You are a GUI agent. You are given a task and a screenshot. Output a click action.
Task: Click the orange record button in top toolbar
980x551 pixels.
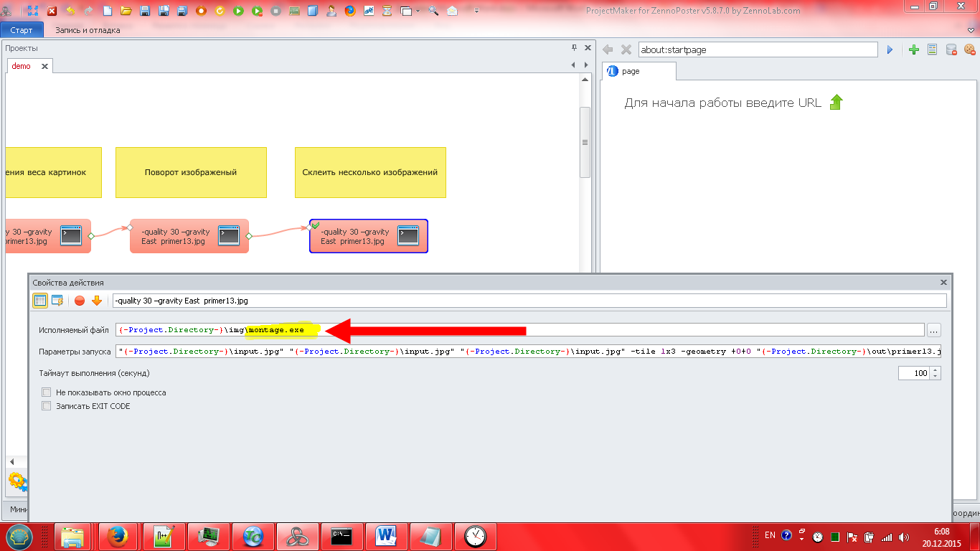click(201, 10)
